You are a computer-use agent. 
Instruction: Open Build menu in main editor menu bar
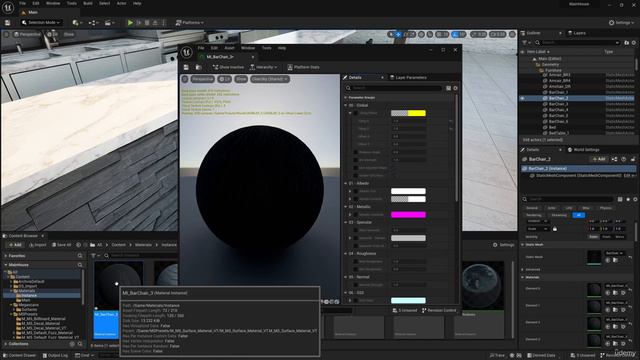pyautogui.click(x=88, y=3)
